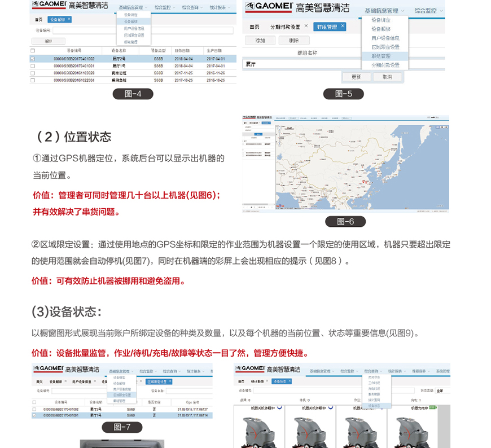Viewport: 491px width, 448px height.
Task: Expand 基础信息管理 menu in Figure 4
Action: click(133, 7)
